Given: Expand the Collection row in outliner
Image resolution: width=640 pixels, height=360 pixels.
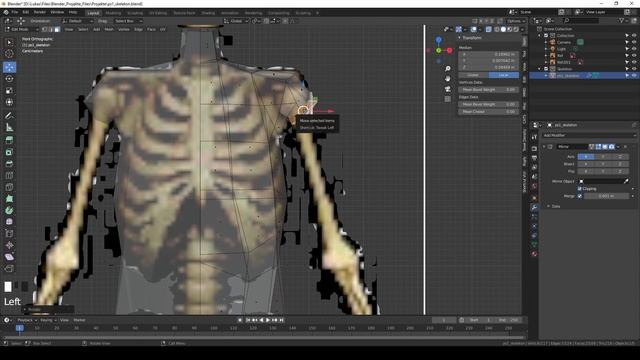Looking at the screenshot, I should pyautogui.click(x=540, y=36).
